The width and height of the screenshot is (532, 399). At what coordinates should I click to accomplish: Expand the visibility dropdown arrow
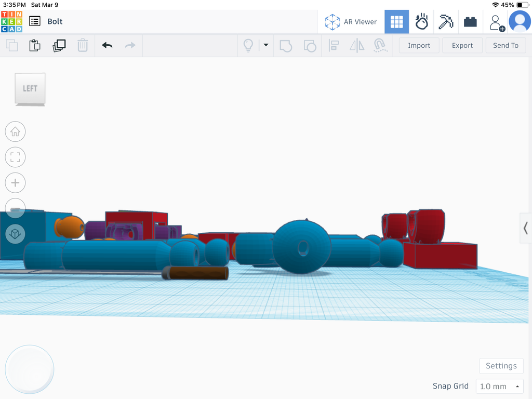pyautogui.click(x=266, y=45)
